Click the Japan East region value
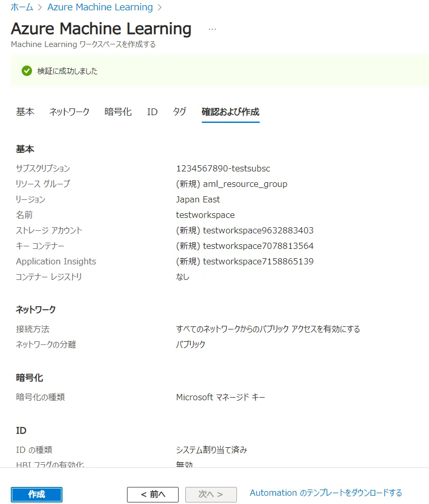This screenshot has height=504, width=429. (198, 199)
